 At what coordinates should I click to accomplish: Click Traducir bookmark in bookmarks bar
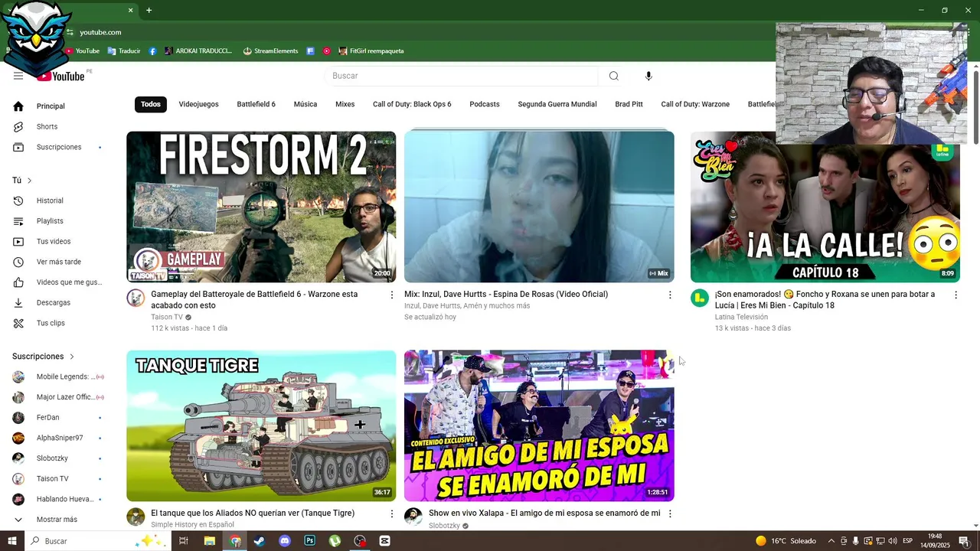(124, 51)
